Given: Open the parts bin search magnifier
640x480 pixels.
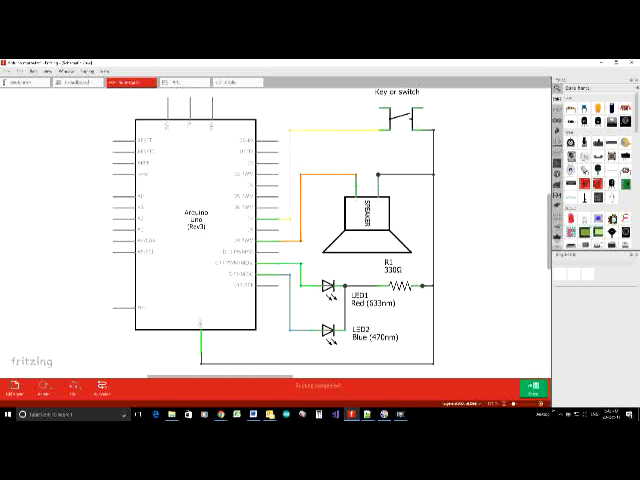Looking at the screenshot, I should [557, 88].
